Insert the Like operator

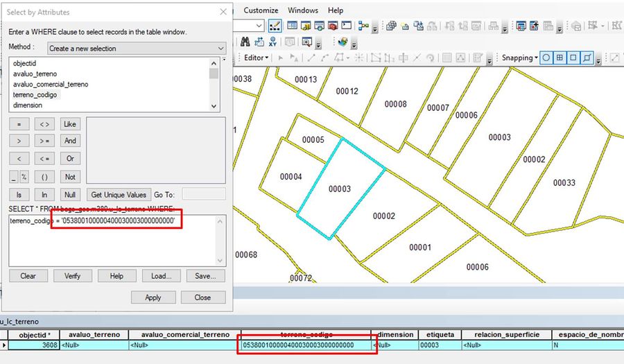pos(70,123)
